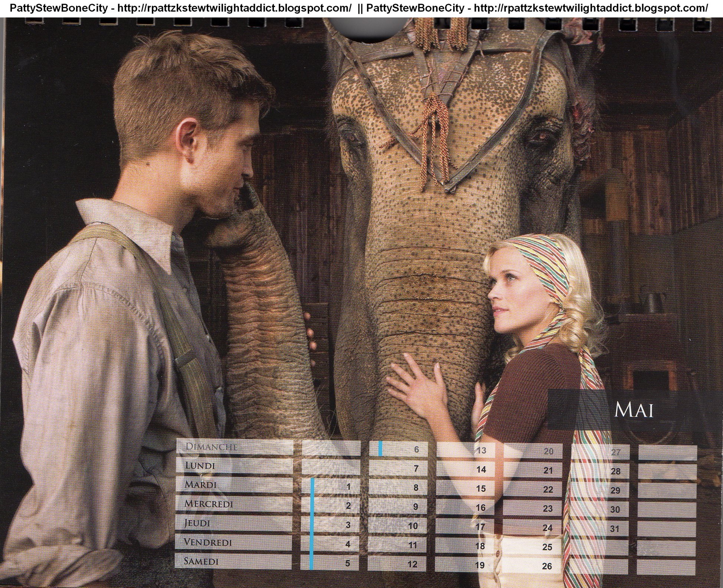The width and height of the screenshot is (723, 588).
Task: Click the Mai month label
Action: (633, 410)
